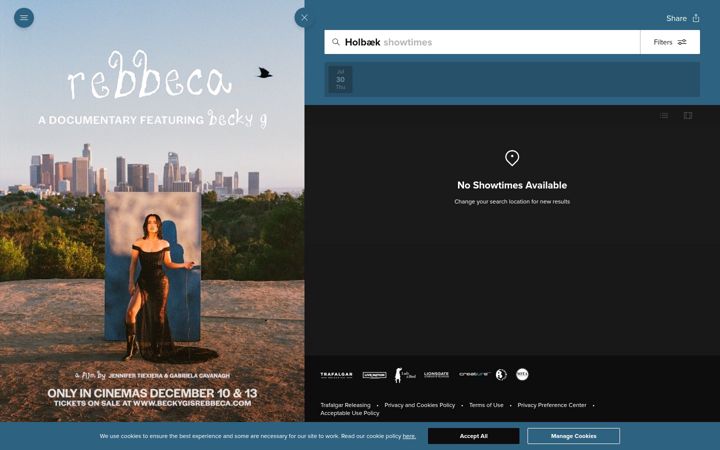
Task: Open Privacy Preference Center link
Action: (x=552, y=405)
